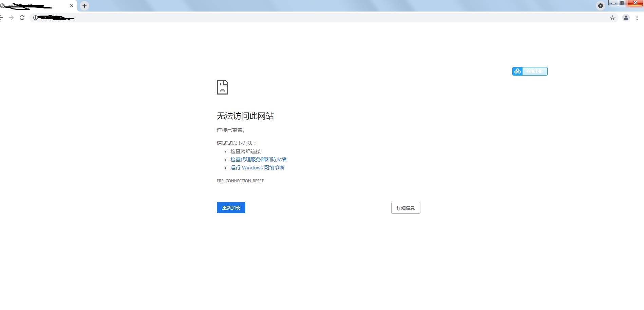
Task: Click the forward navigation arrow
Action: tap(11, 18)
